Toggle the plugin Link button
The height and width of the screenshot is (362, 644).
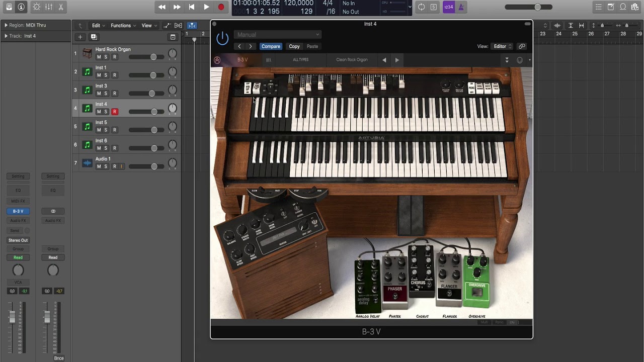(x=522, y=46)
